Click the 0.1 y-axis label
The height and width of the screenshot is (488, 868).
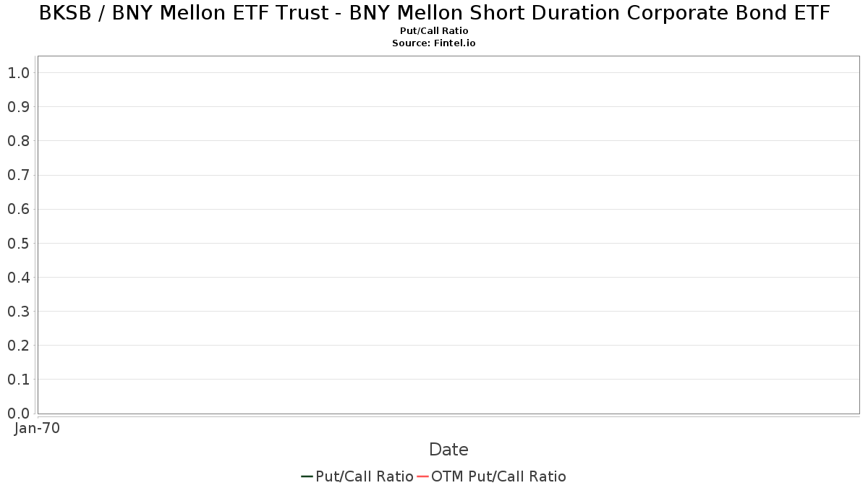(18, 380)
